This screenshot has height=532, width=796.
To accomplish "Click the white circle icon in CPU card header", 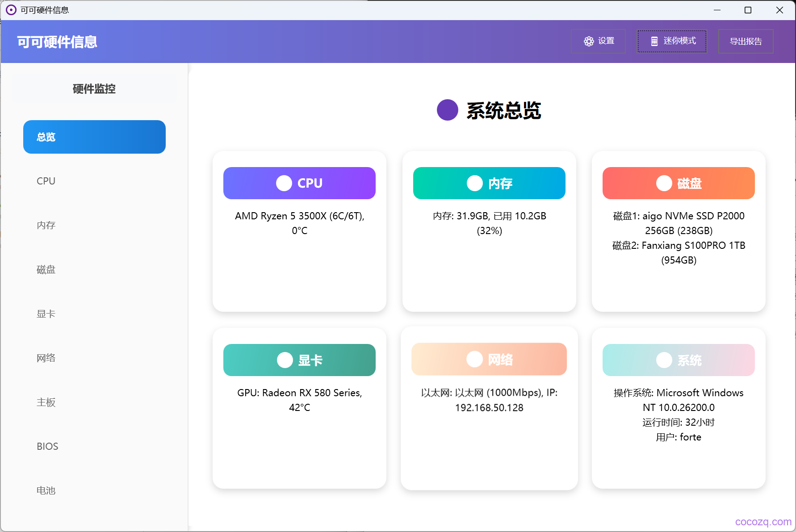I will [284, 183].
